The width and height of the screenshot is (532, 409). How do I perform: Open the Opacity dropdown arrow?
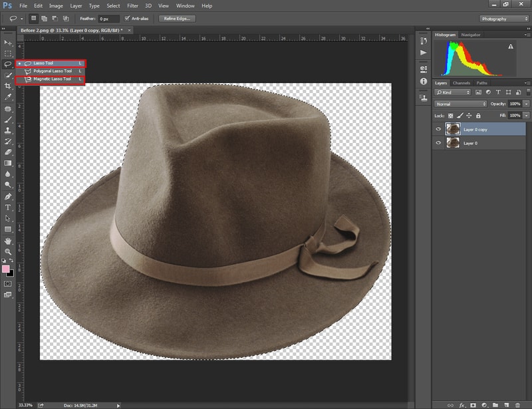click(x=526, y=104)
